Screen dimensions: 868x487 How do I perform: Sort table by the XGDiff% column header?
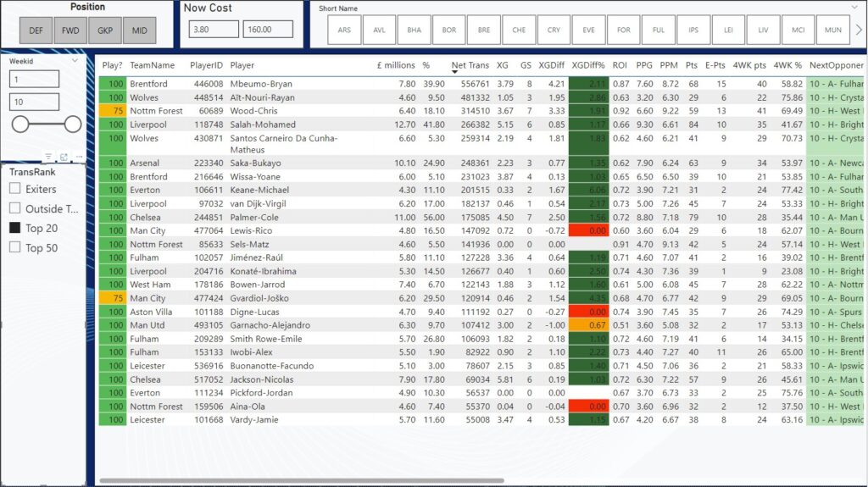(588, 65)
